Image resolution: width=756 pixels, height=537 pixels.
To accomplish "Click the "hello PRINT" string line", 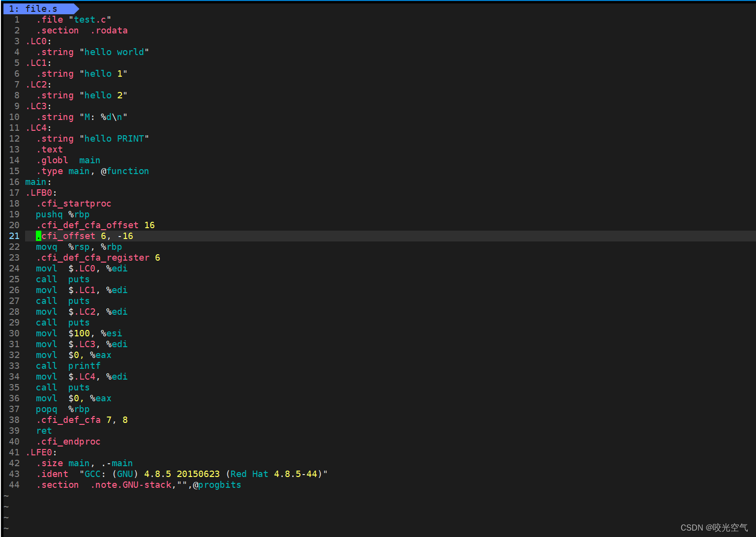I will coord(92,139).
